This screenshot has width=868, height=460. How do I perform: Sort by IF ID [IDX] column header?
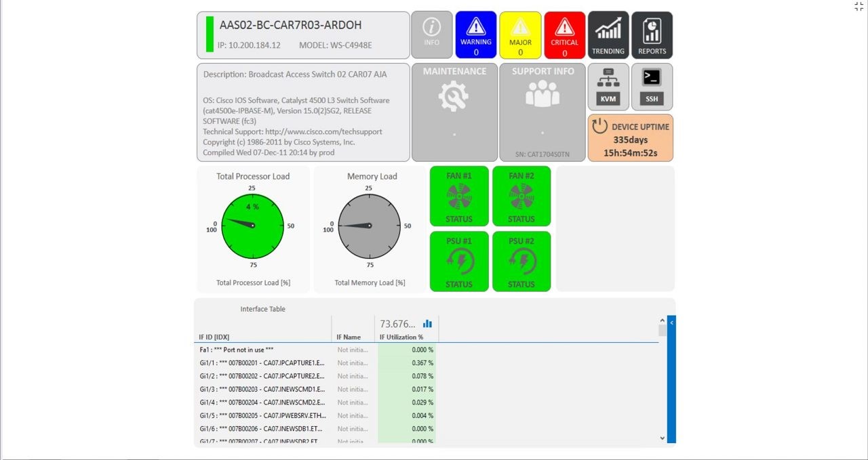214,337
